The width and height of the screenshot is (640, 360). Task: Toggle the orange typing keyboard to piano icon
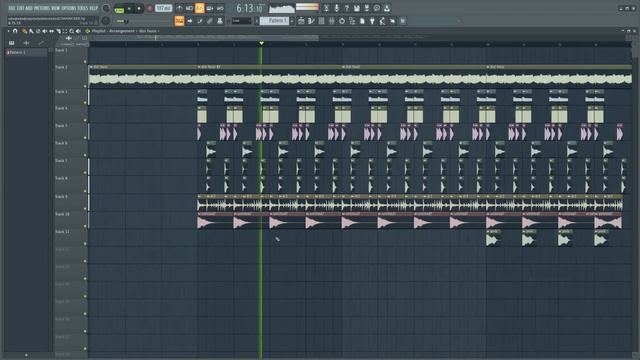179,21
